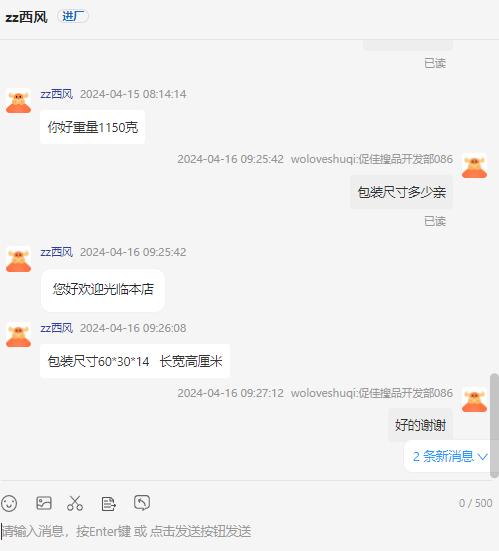
Task: Click woloveshuqi avatar beside 好的谢谢 message
Action: 474,400
